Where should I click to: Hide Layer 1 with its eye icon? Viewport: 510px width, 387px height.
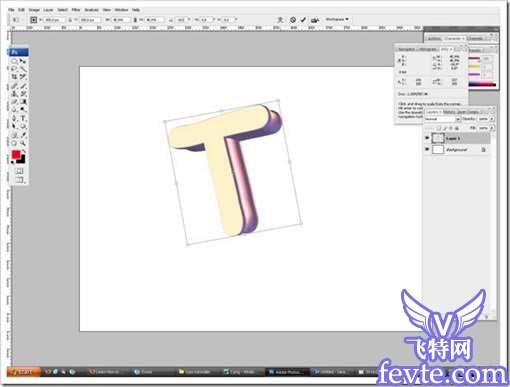(427, 138)
